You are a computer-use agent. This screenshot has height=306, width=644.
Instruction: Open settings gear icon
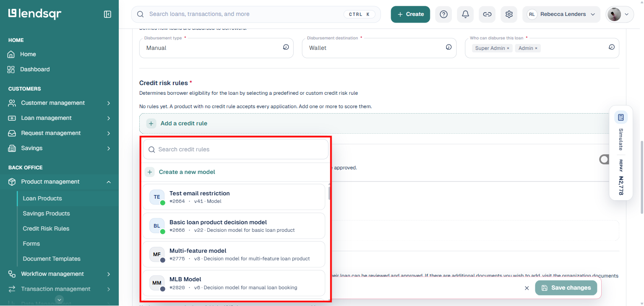point(509,14)
